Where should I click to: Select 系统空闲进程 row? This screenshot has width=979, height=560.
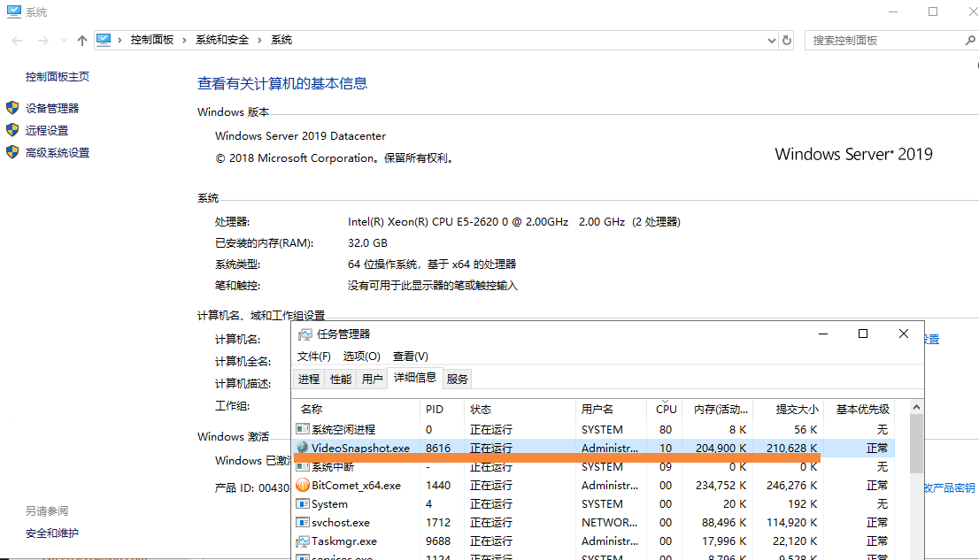pos(593,430)
